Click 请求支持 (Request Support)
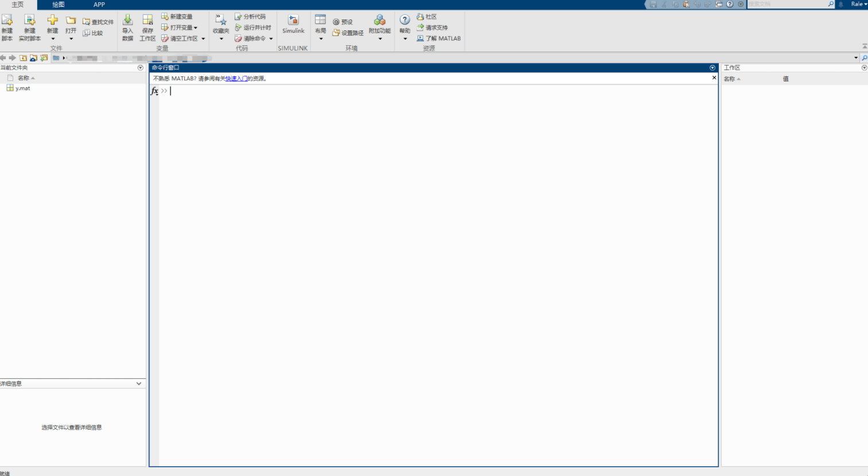Screen dimensions: 868x476 (x=432, y=28)
